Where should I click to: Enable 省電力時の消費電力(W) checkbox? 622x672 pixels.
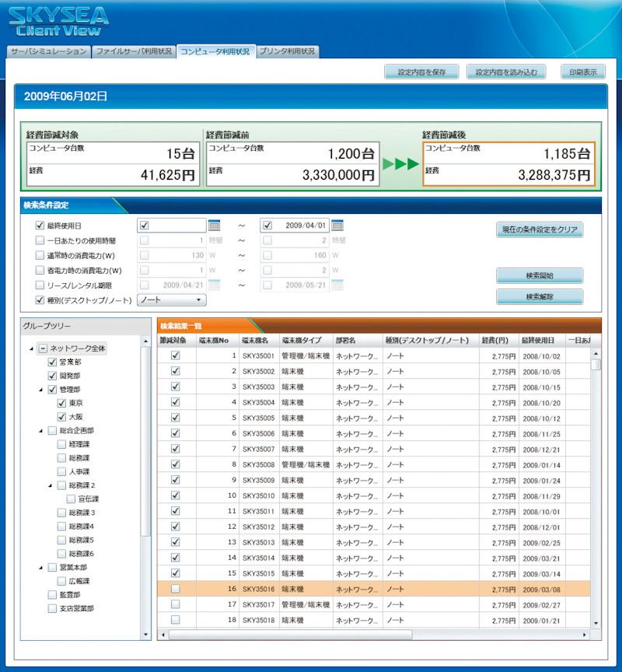pos(40,270)
